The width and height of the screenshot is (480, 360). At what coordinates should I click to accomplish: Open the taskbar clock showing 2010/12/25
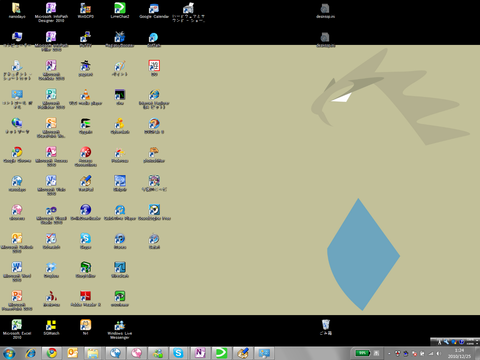(x=459, y=353)
